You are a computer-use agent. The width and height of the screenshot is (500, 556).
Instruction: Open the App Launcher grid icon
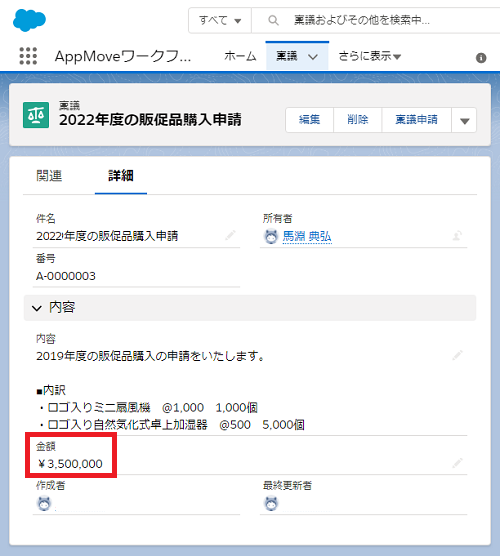tap(28, 56)
